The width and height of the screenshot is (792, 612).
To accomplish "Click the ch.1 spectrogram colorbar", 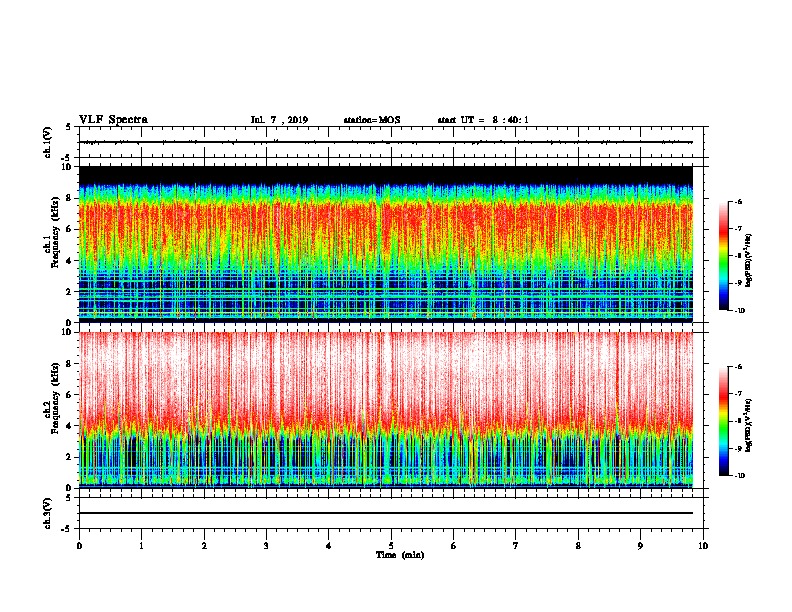I will point(723,256).
